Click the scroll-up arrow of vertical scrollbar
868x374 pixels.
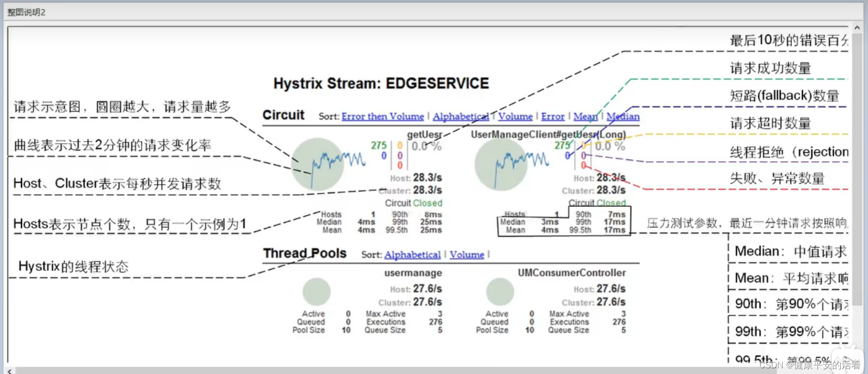857,28
